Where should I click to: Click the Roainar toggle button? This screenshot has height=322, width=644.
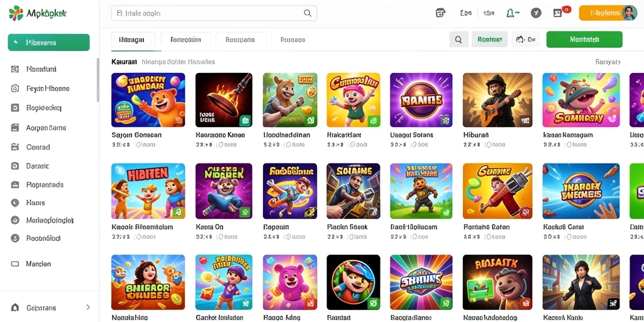[489, 40]
